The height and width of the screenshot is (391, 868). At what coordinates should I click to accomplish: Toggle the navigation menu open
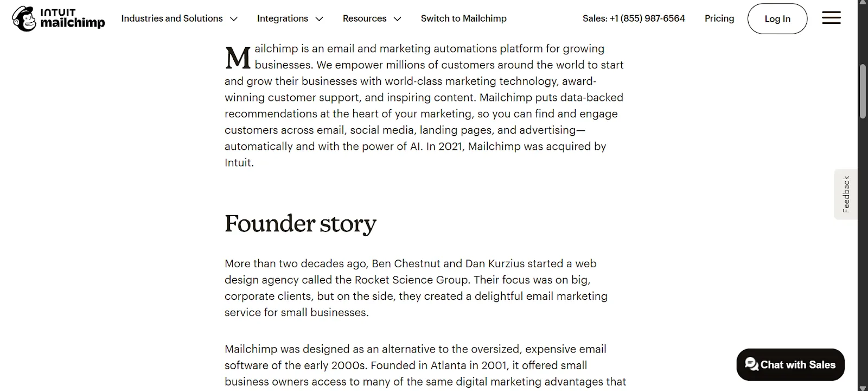(831, 18)
